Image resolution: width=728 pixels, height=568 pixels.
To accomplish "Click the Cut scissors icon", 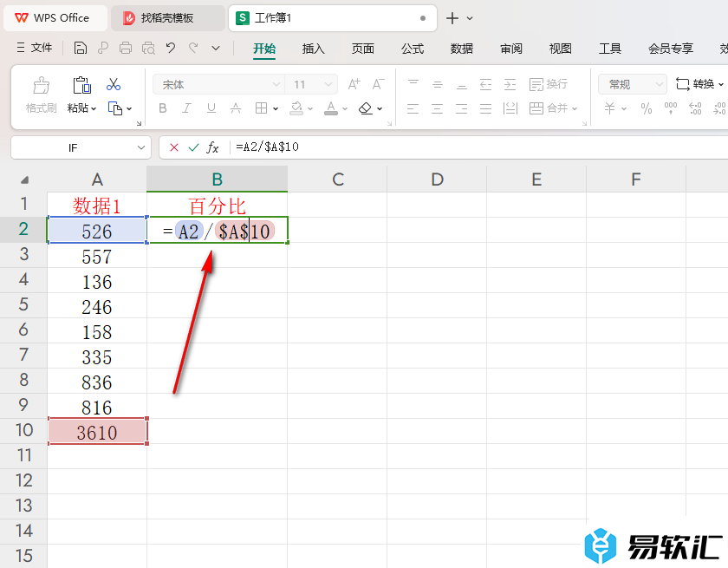I will tap(114, 84).
